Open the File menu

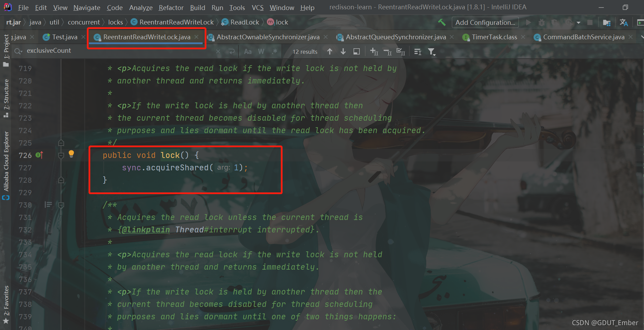(23, 8)
